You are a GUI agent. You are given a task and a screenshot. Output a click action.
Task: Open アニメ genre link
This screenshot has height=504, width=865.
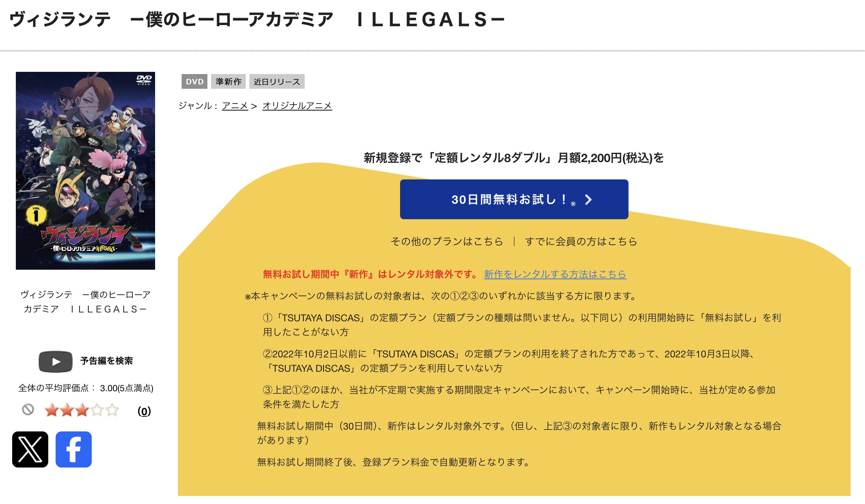pyautogui.click(x=235, y=106)
